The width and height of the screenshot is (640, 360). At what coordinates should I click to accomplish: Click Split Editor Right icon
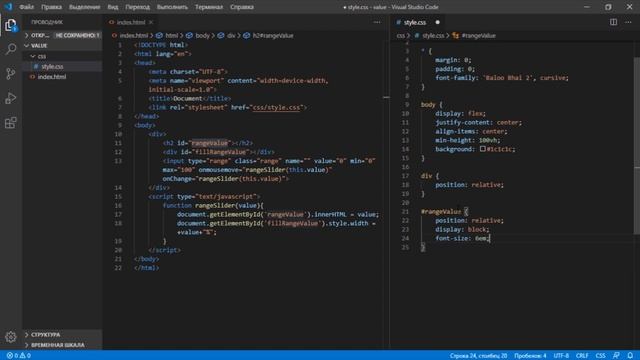click(613, 22)
